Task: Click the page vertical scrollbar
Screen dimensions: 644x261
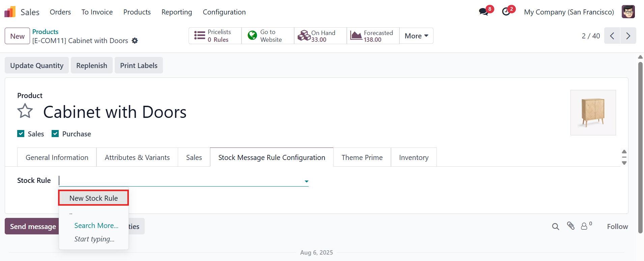Action: tap(640, 147)
